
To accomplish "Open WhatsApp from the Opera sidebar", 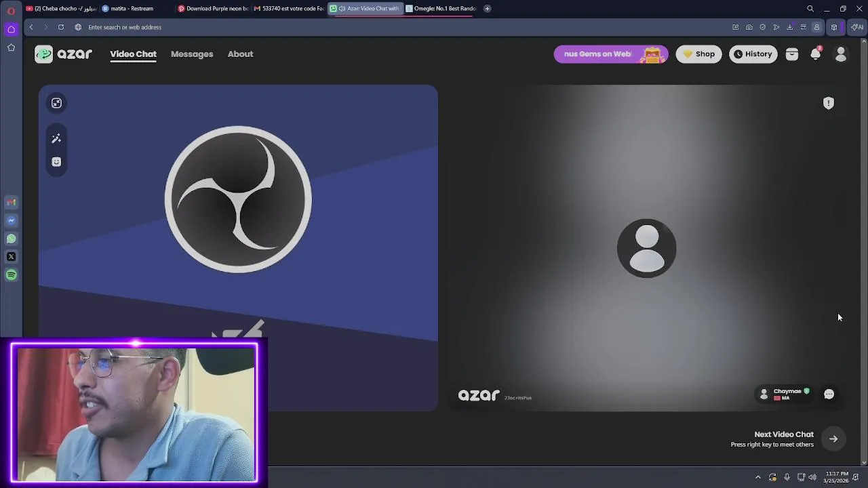I will coord(11,239).
